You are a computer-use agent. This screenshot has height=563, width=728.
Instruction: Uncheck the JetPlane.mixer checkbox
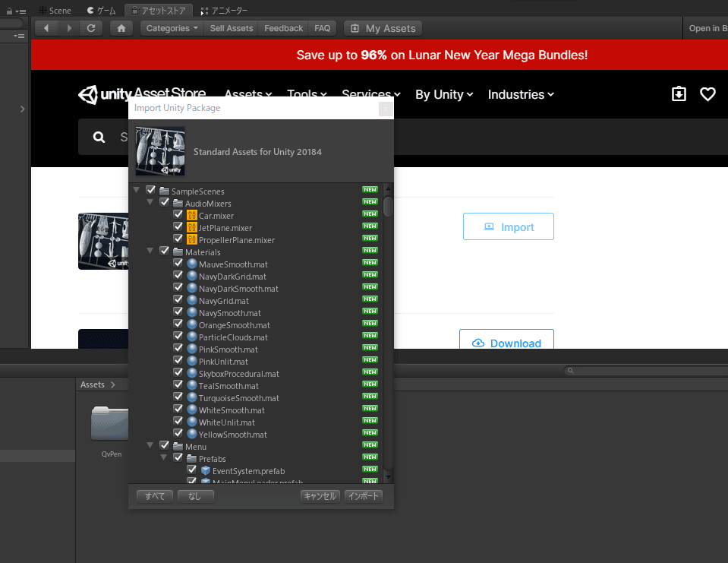(x=178, y=228)
